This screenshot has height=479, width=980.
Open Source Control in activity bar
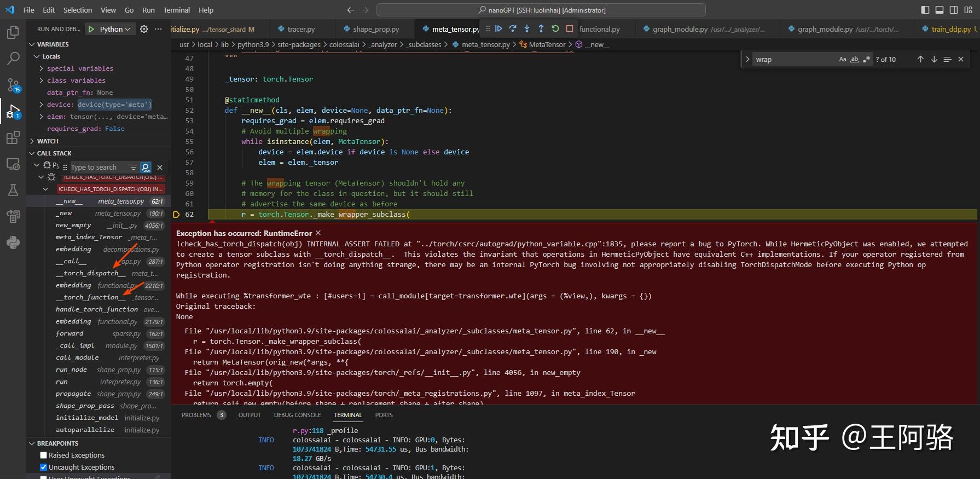click(x=13, y=85)
